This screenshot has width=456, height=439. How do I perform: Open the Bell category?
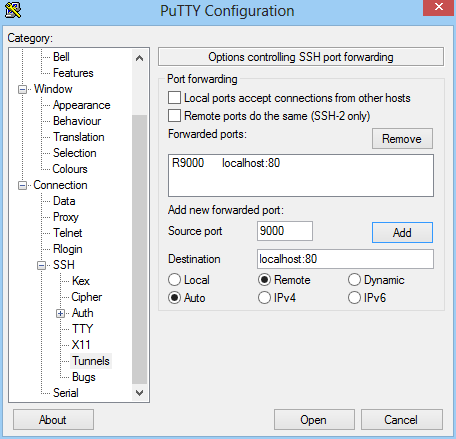pyautogui.click(x=61, y=57)
